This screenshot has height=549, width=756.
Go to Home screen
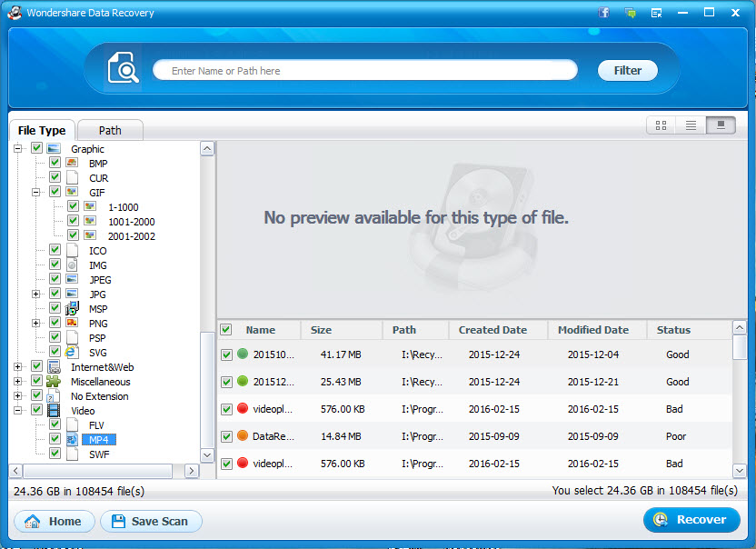coord(54,521)
